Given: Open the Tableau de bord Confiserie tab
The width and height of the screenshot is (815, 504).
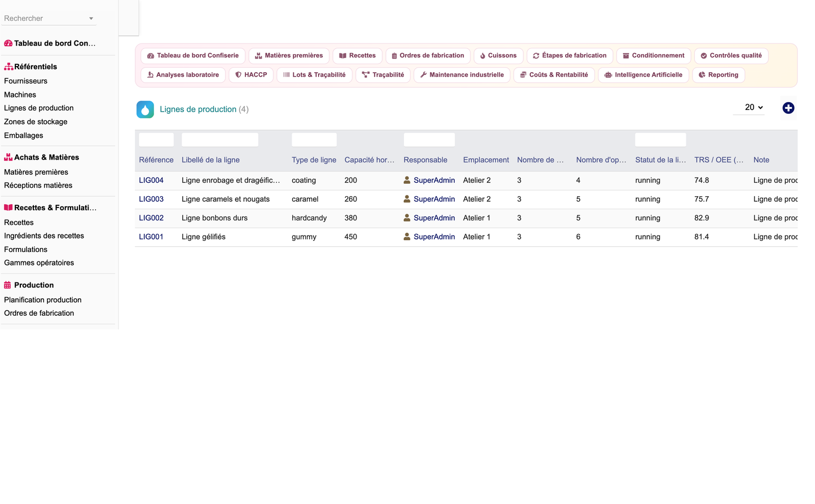Looking at the screenshot, I should pyautogui.click(x=193, y=56).
